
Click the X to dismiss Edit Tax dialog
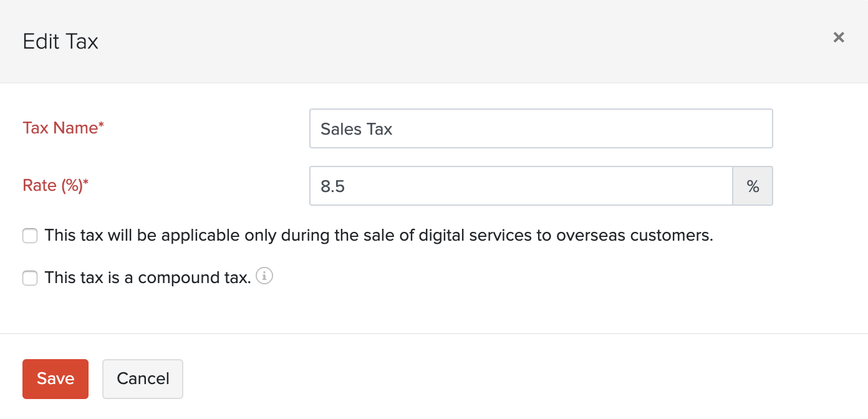(839, 37)
